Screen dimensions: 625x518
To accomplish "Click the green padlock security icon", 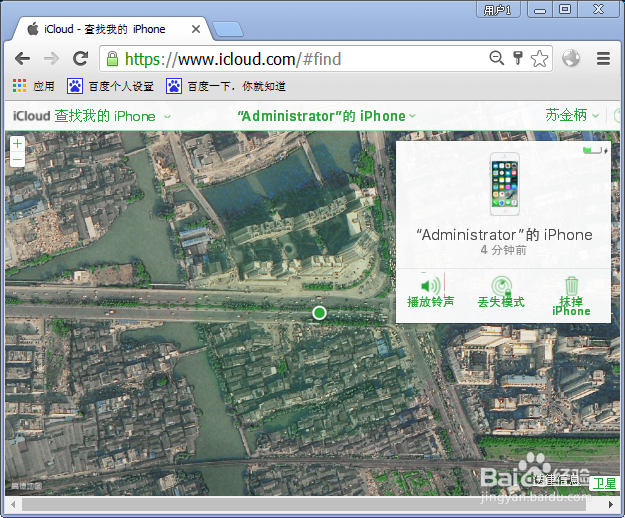I will tap(112, 59).
